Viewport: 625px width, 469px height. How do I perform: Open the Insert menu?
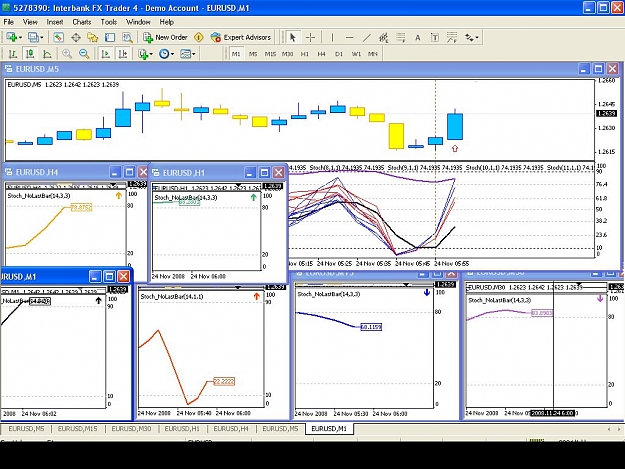pos(55,22)
